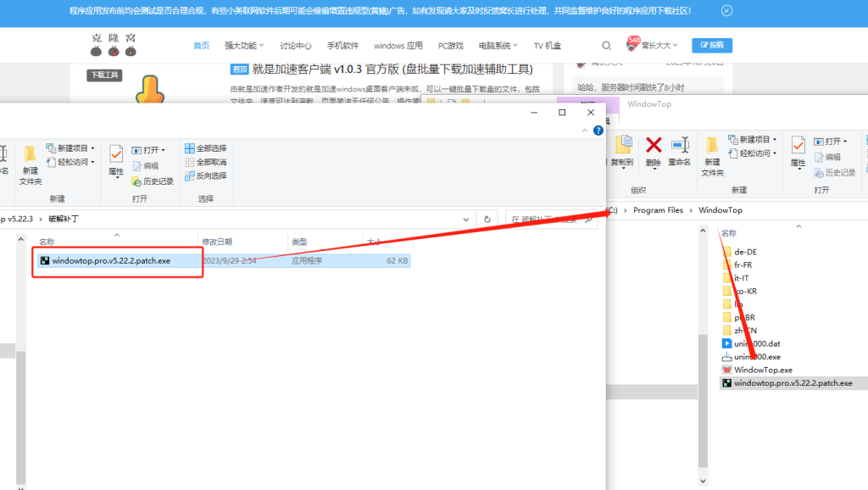Click up arrow of 破解补丁 left pane scrollbar

[21, 239]
